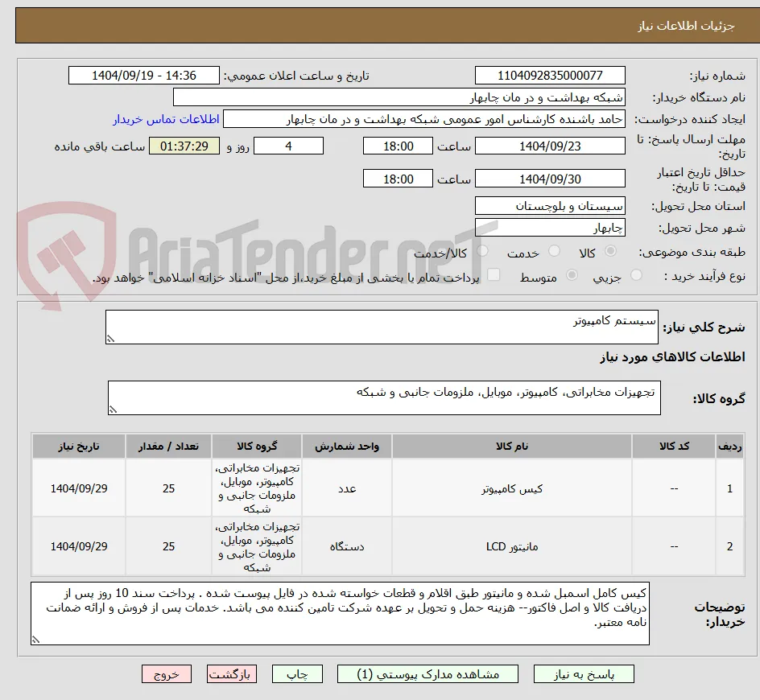
Task: Click the response deadline date 1404/09/23
Action: [x=550, y=146]
